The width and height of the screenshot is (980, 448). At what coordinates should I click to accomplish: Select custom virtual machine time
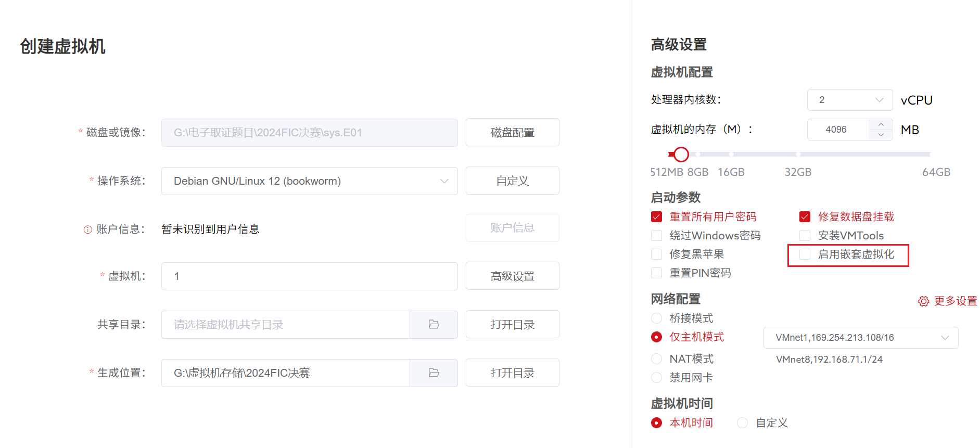coord(743,423)
